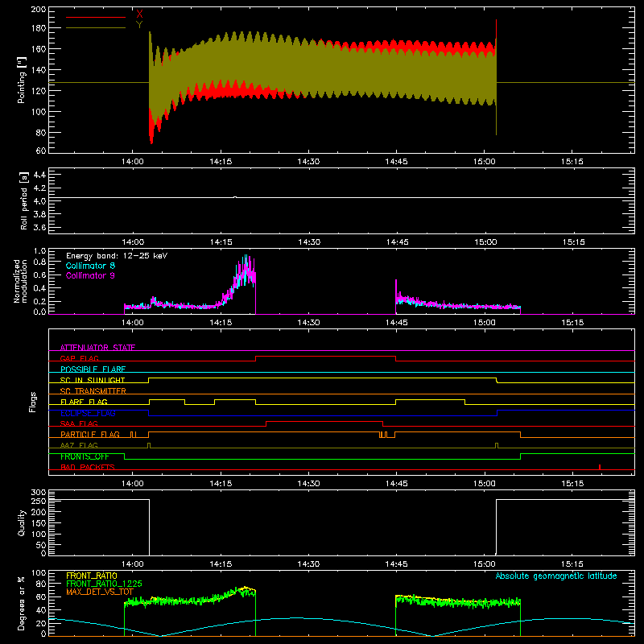Click the "Pointing" vertical axis title
This screenshot has width=644, height=644.
click(22, 81)
